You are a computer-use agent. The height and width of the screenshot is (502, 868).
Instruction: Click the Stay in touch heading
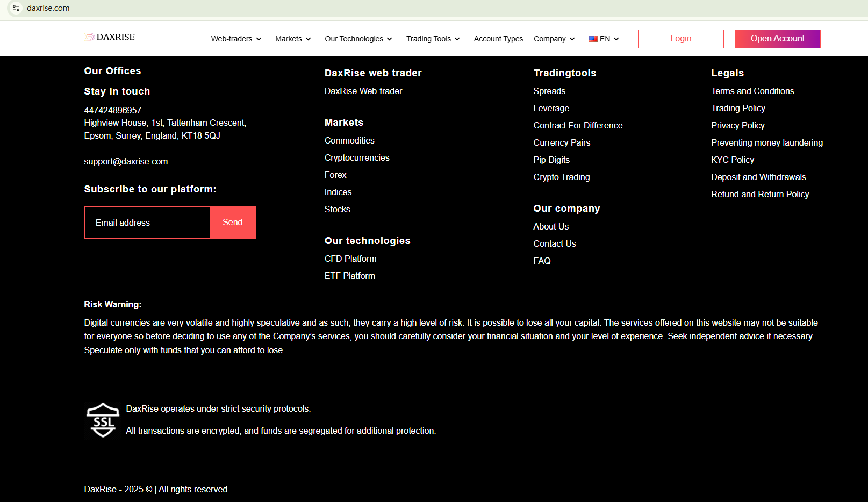point(117,91)
